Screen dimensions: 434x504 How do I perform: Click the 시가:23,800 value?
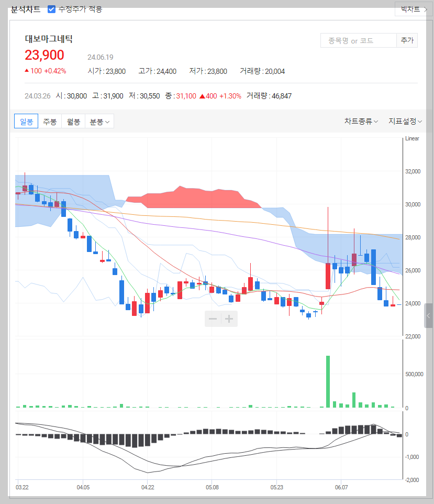point(107,71)
